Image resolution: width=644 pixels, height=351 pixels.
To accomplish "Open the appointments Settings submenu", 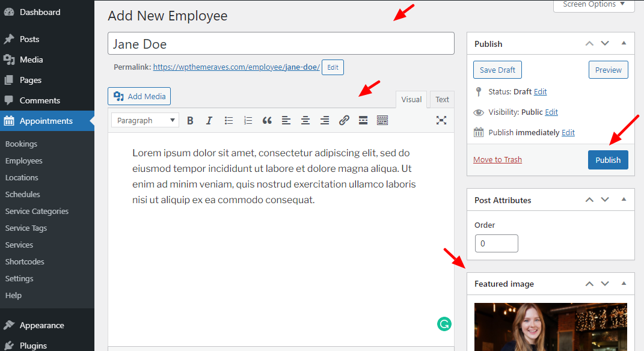I will point(19,279).
